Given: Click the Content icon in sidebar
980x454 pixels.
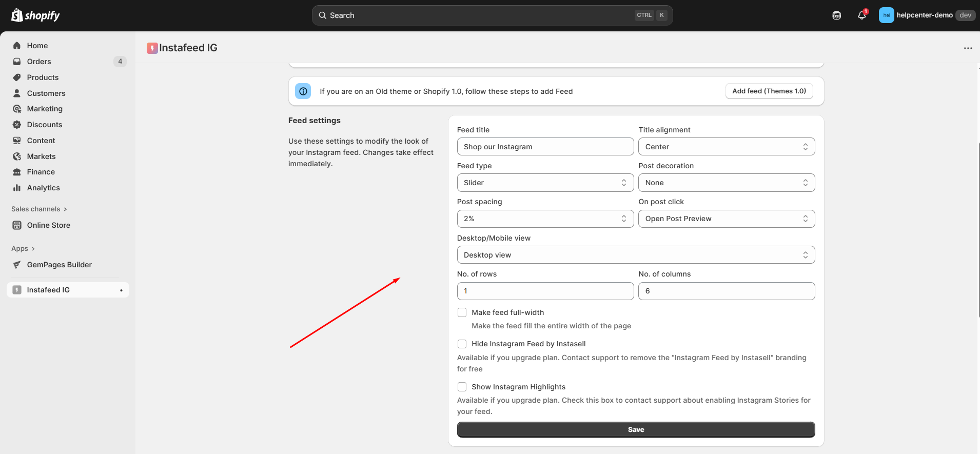Looking at the screenshot, I should tap(17, 141).
